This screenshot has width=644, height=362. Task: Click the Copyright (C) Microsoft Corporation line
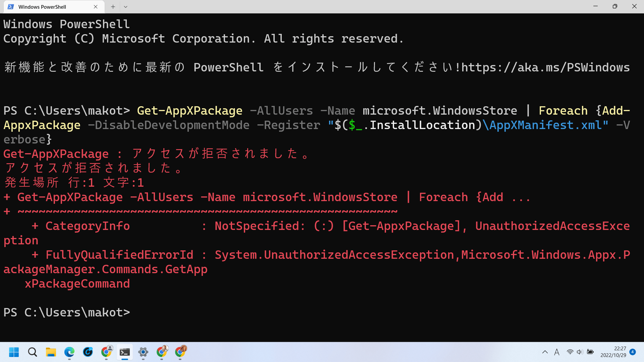point(203,39)
